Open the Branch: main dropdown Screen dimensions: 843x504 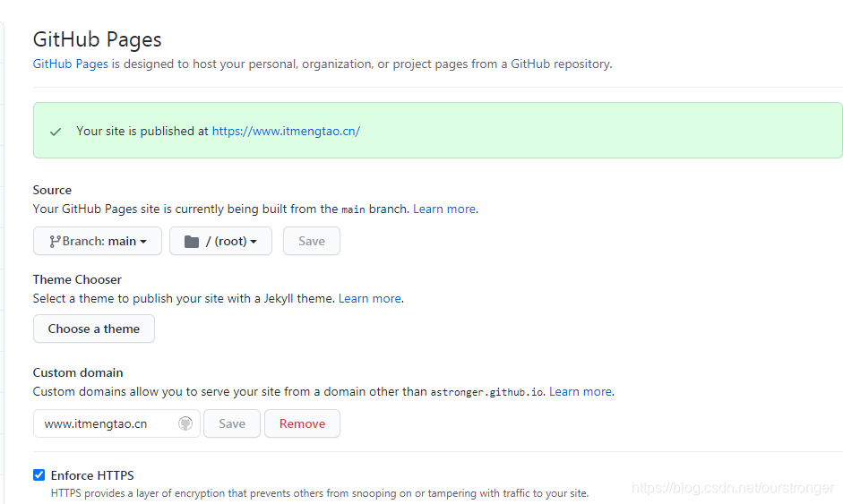click(98, 241)
